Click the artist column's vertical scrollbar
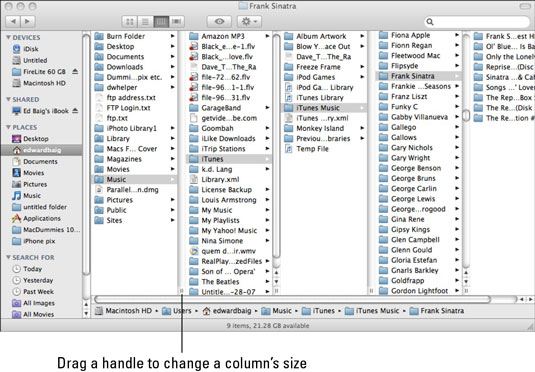Viewport: 535px width, 372px height. (466, 115)
